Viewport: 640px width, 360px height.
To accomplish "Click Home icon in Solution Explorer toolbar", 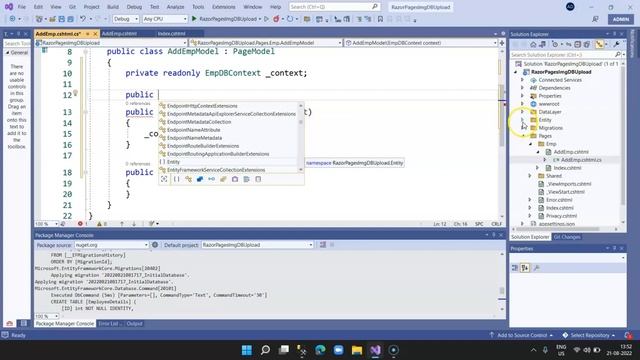I will [x=533, y=44].
